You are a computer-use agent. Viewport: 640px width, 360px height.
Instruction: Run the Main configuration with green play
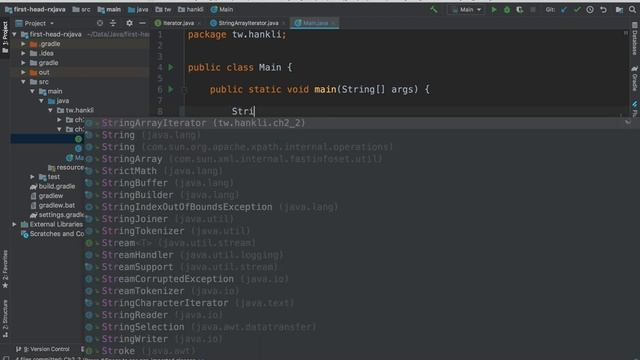tap(494, 9)
